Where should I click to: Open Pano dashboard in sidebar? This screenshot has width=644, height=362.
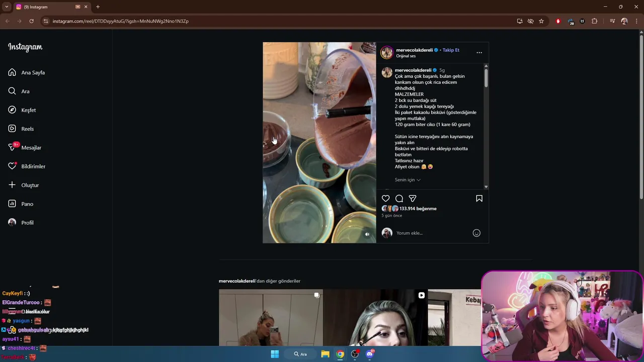pyautogui.click(x=21, y=204)
